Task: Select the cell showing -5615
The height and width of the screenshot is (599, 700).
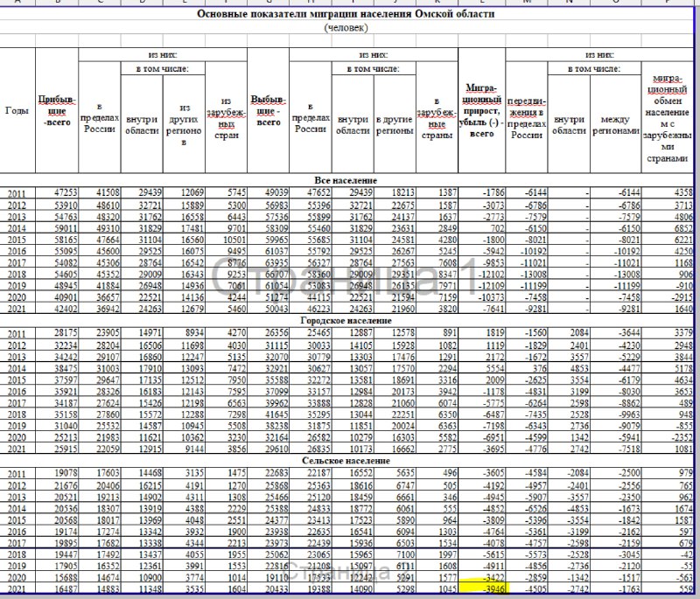Action: 482,554
